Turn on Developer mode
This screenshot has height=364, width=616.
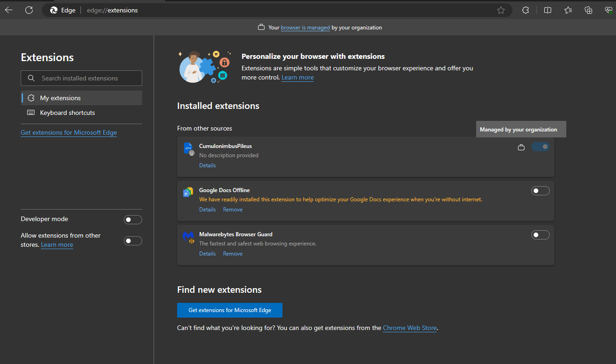point(133,220)
